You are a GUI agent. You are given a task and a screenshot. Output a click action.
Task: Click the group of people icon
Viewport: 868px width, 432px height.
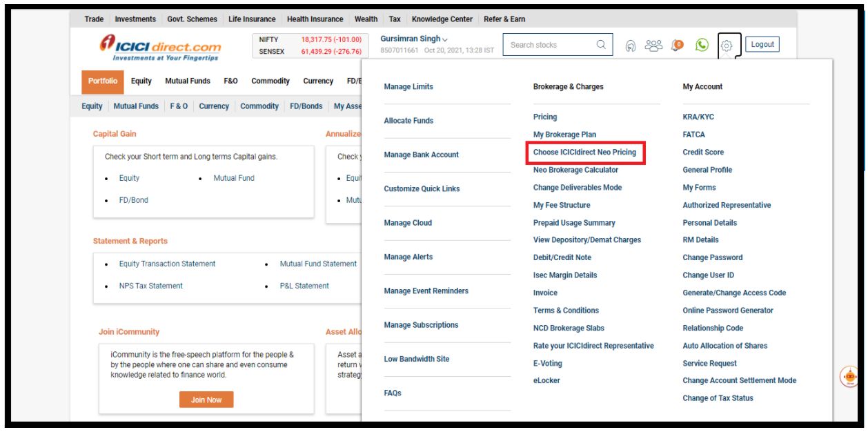pos(653,45)
